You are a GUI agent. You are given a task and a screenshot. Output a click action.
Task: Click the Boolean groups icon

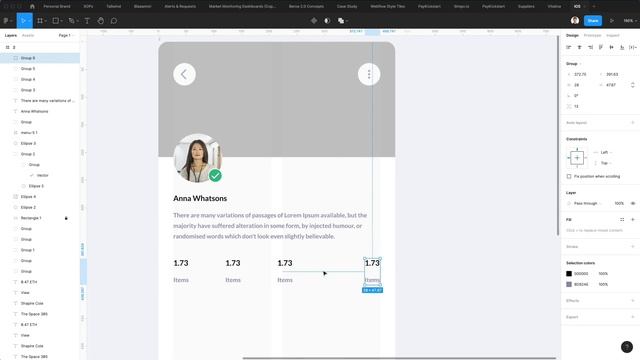point(341,20)
